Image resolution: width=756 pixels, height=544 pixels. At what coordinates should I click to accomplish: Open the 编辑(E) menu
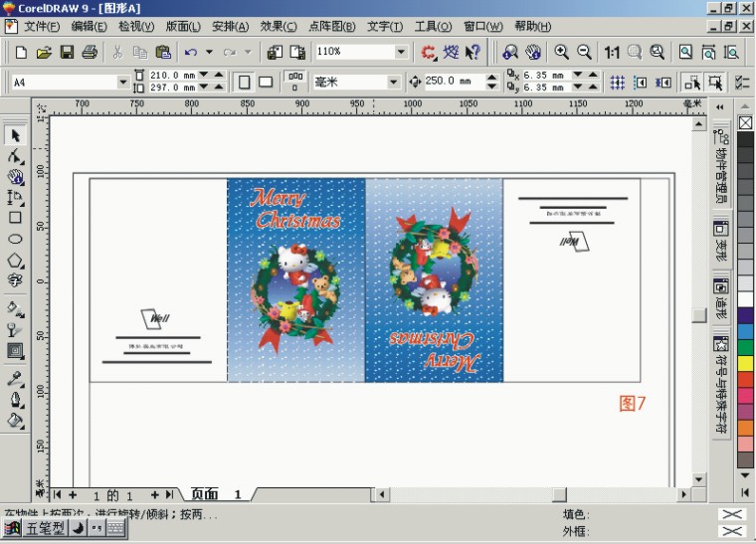click(90, 27)
